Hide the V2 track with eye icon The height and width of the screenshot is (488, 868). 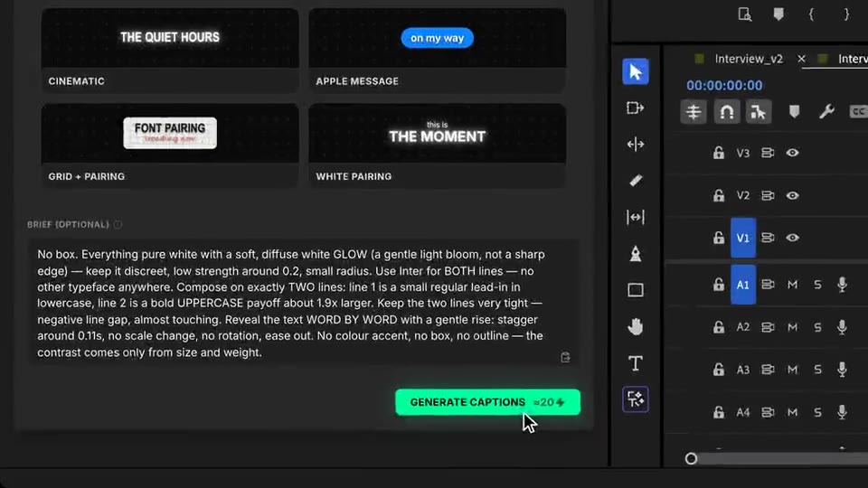coord(792,195)
